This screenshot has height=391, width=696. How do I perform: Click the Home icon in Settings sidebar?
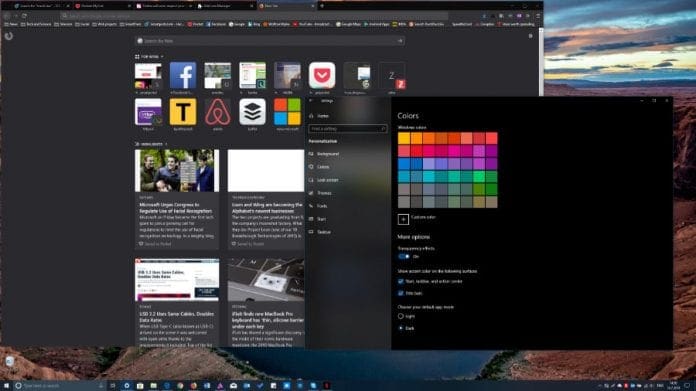311,116
